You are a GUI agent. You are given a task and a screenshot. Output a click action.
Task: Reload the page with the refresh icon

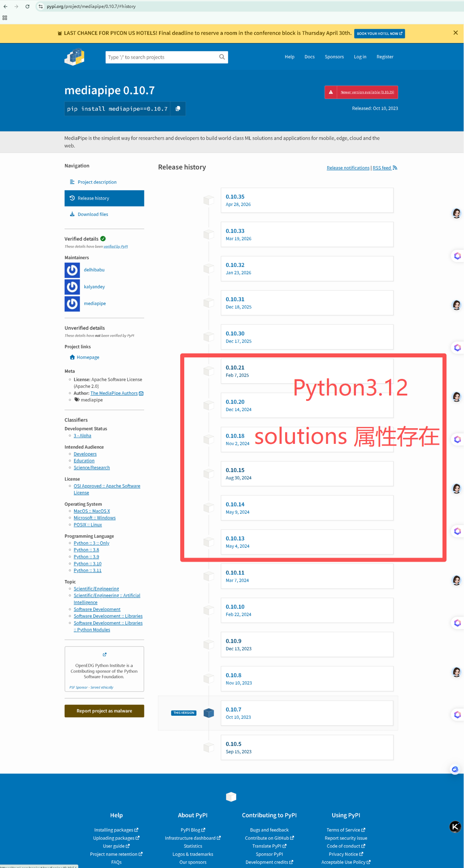coord(27,7)
